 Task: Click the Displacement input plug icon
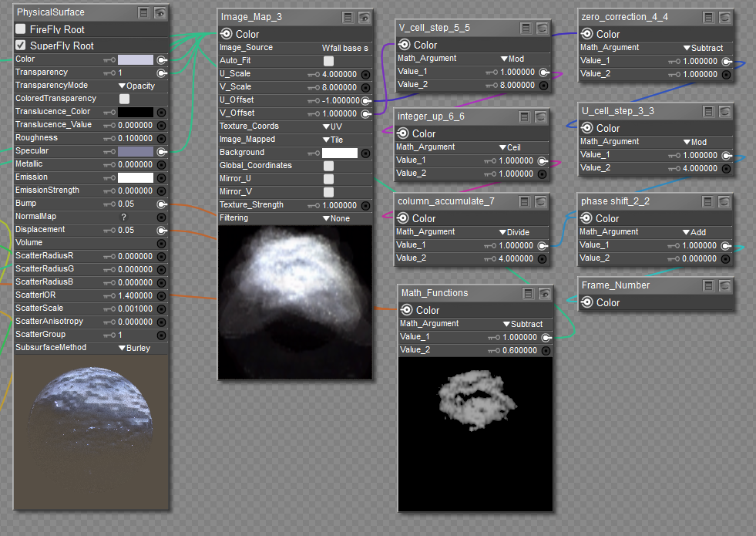162,230
